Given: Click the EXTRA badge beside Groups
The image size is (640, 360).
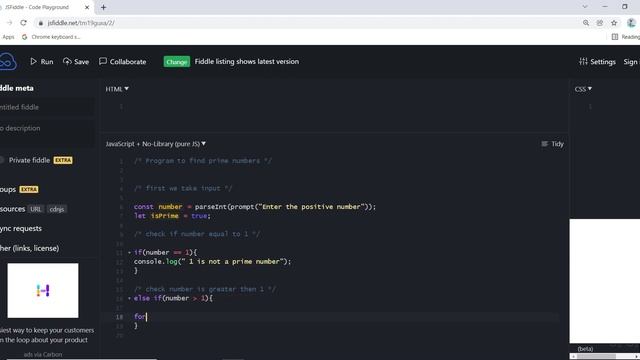Looking at the screenshot, I should 29,189.
